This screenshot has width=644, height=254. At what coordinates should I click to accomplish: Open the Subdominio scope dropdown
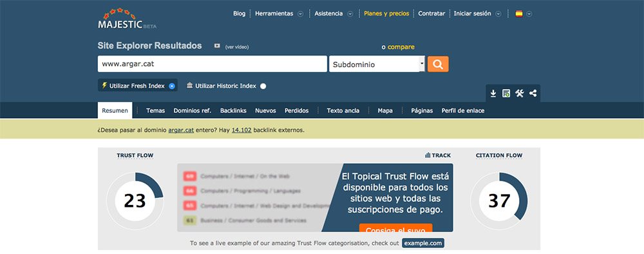point(377,64)
